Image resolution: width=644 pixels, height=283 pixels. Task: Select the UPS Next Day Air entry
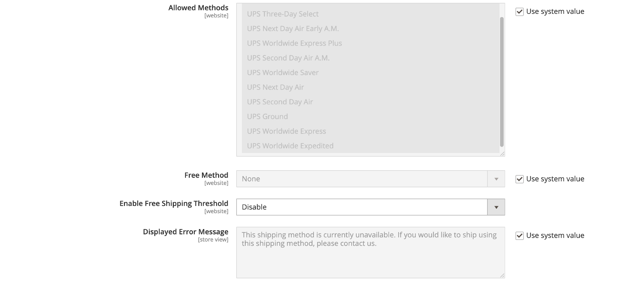[x=371, y=87]
